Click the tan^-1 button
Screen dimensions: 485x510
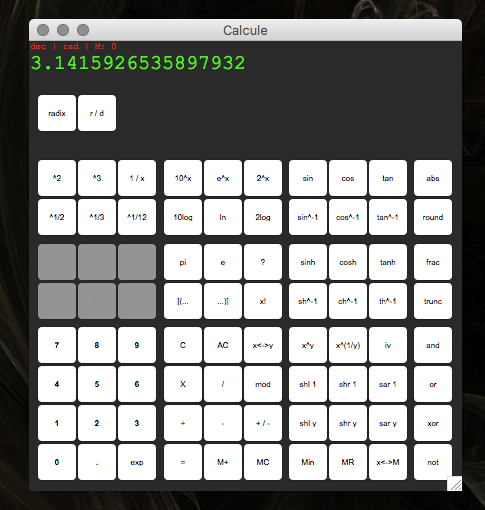pyautogui.click(x=388, y=217)
